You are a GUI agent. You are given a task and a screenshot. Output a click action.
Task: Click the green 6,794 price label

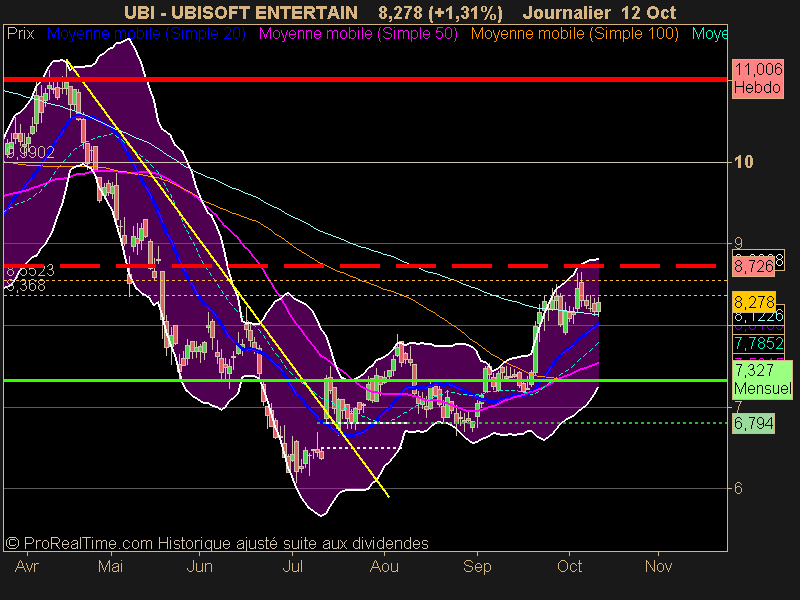(x=754, y=423)
